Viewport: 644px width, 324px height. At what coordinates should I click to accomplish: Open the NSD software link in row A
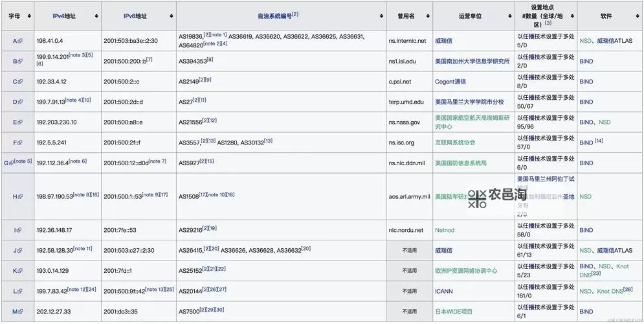point(585,41)
